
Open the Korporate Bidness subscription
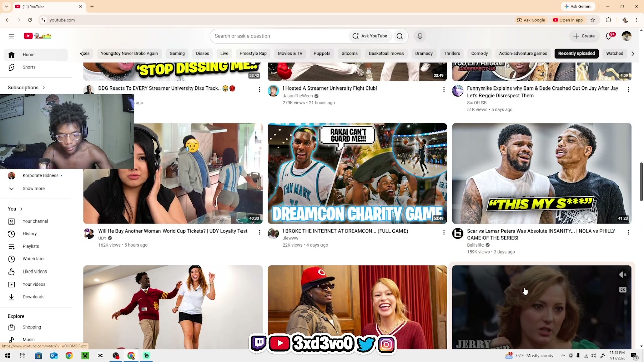pyautogui.click(x=34, y=175)
